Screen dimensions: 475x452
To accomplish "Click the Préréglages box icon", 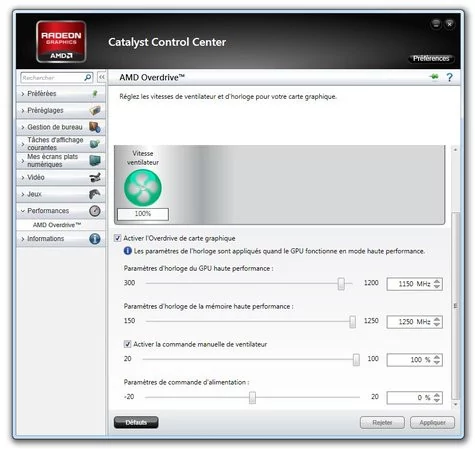I will (x=95, y=110).
